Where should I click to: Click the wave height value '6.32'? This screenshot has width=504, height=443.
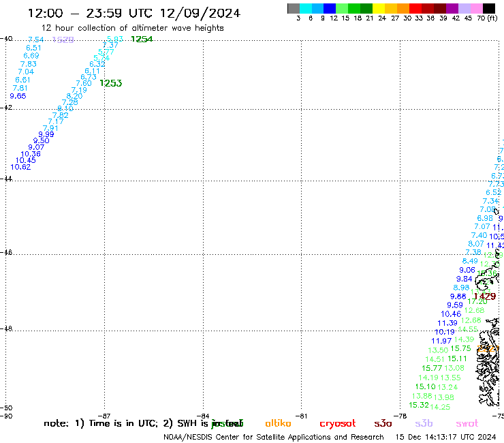(x=97, y=64)
